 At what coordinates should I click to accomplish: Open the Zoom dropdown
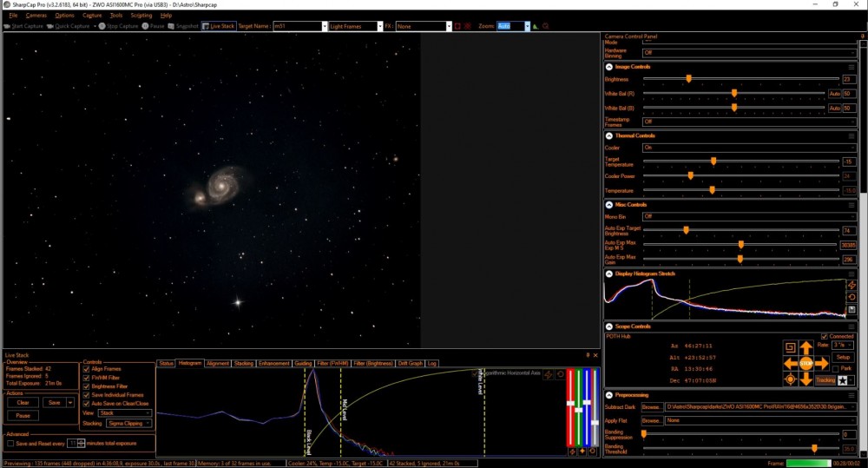pos(527,26)
